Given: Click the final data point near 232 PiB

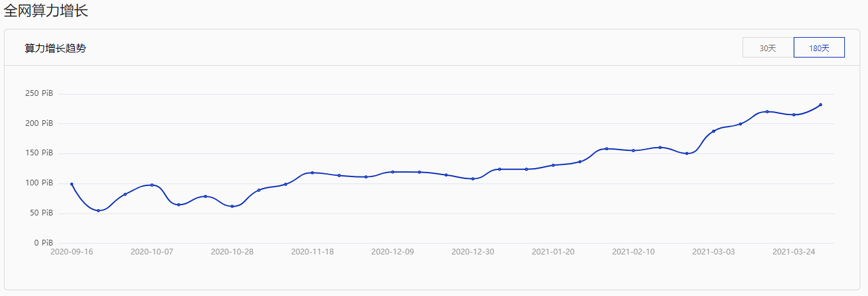Looking at the screenshot, I should (821, 105).
